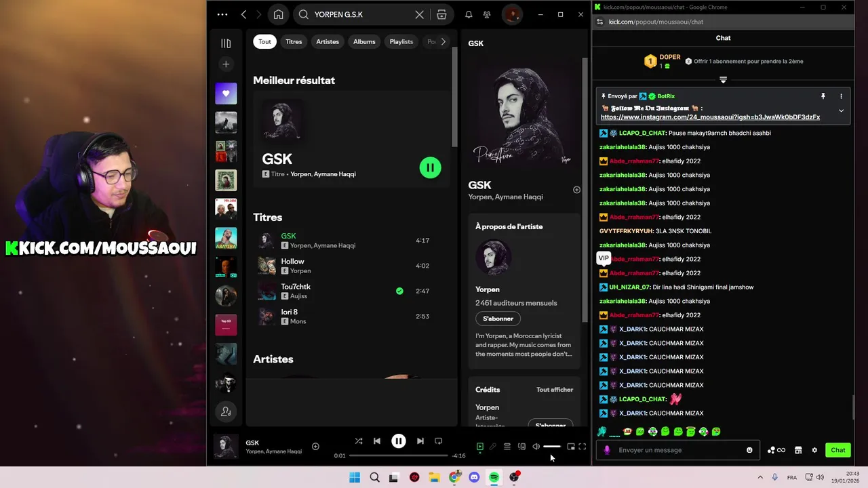Screen dimensions: 868x488
Task: Collapse chat leaderboard arrow
Action: pyautogui.click(x=723, y=80)
